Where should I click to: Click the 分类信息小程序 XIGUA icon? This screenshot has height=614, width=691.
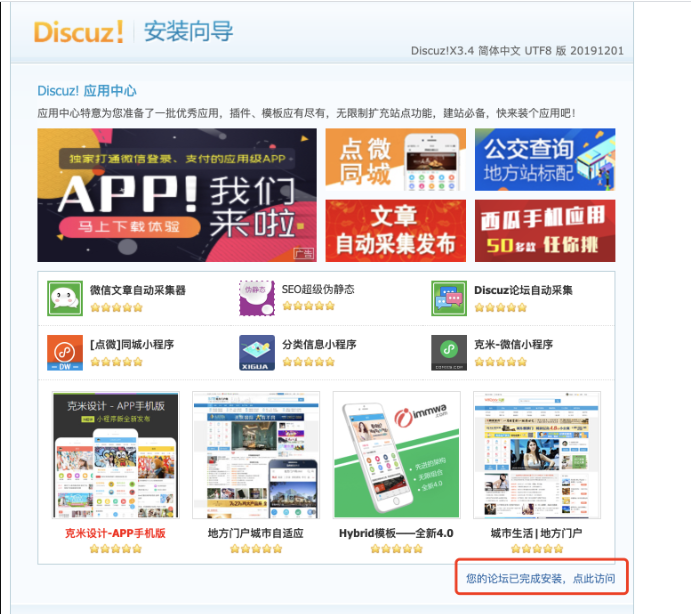257,353
